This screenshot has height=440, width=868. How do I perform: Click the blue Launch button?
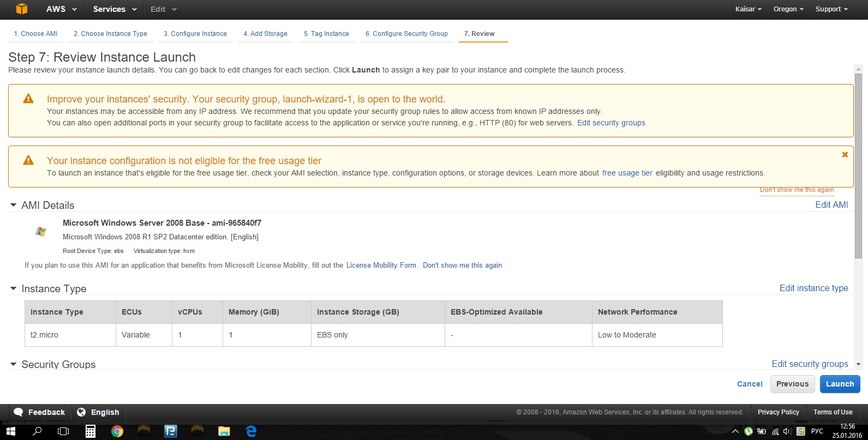(840, 384)
